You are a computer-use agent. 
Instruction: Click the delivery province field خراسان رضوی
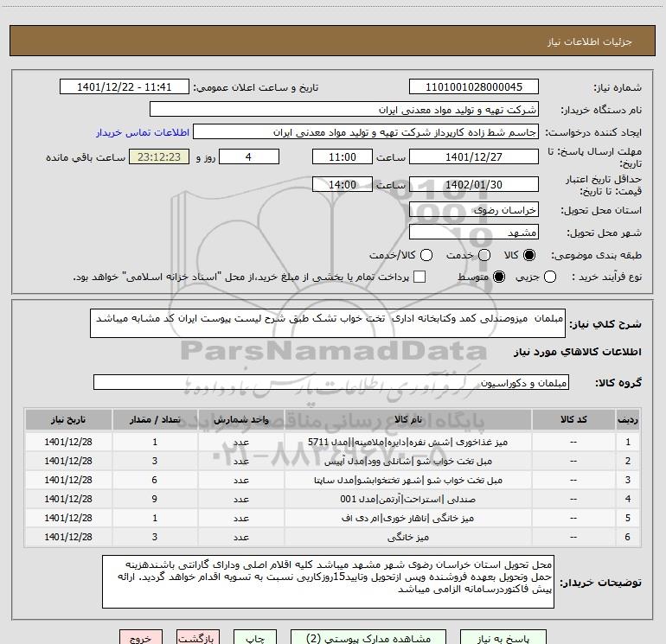tap(474, 209)
